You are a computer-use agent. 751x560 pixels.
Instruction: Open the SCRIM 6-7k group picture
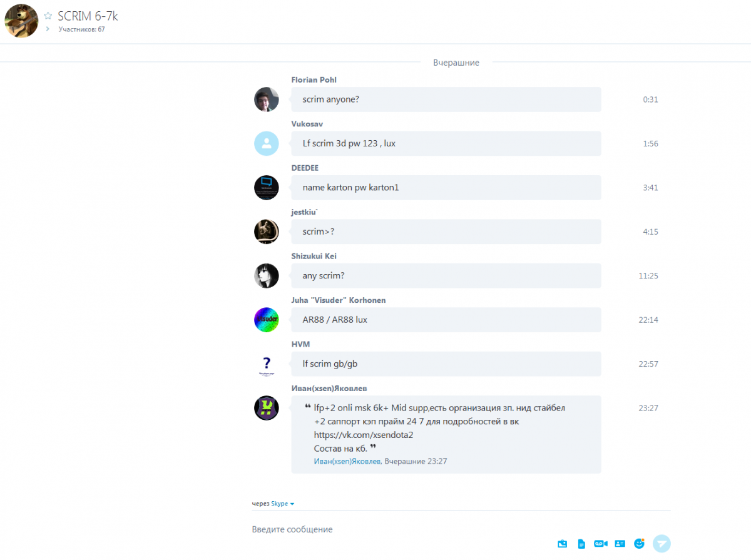click(21, 21)
